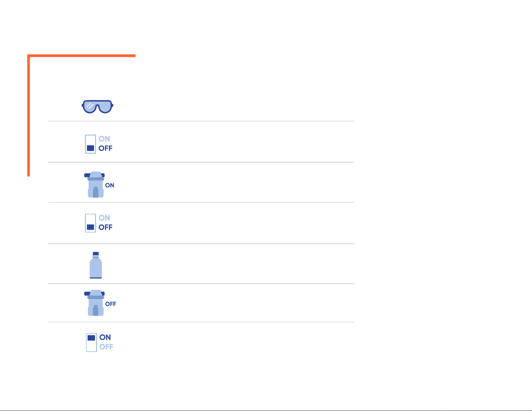Flip the switch directly below the goggles
This screenshot has height=411, width=532.
[x=90, y=144]
